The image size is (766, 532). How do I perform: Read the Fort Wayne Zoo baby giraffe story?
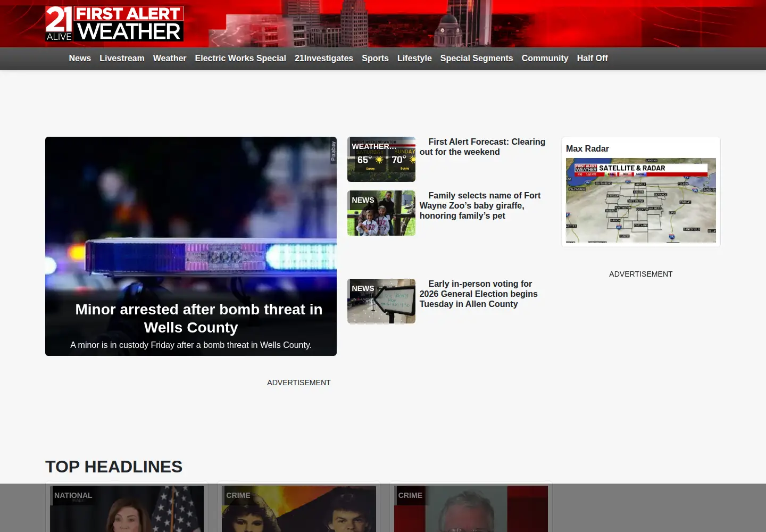tap(480, 205)
